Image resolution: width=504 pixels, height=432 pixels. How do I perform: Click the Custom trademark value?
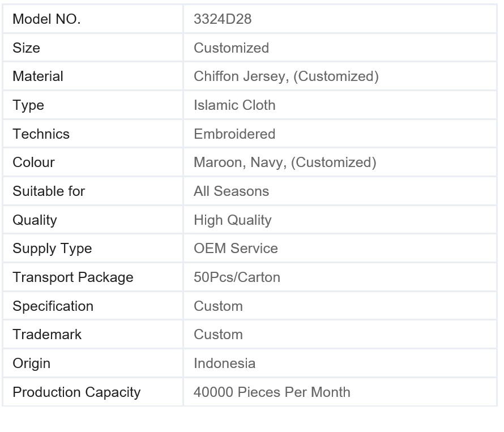(218, 335)
